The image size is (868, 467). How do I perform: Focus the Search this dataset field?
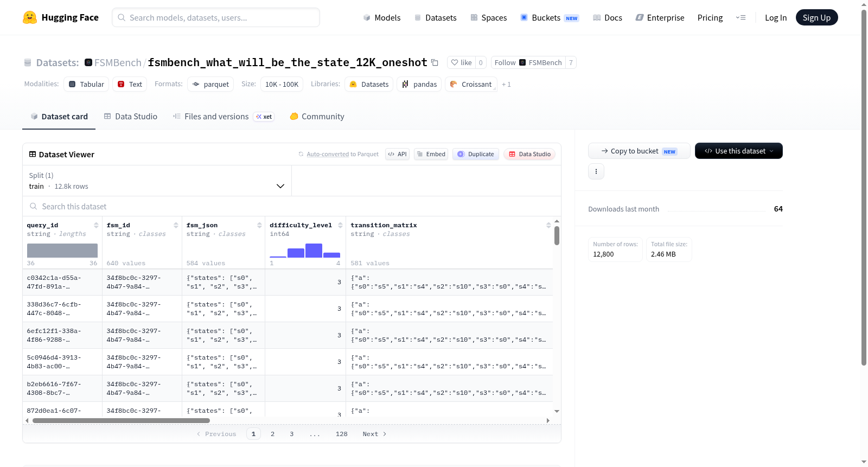click(292, 206)
